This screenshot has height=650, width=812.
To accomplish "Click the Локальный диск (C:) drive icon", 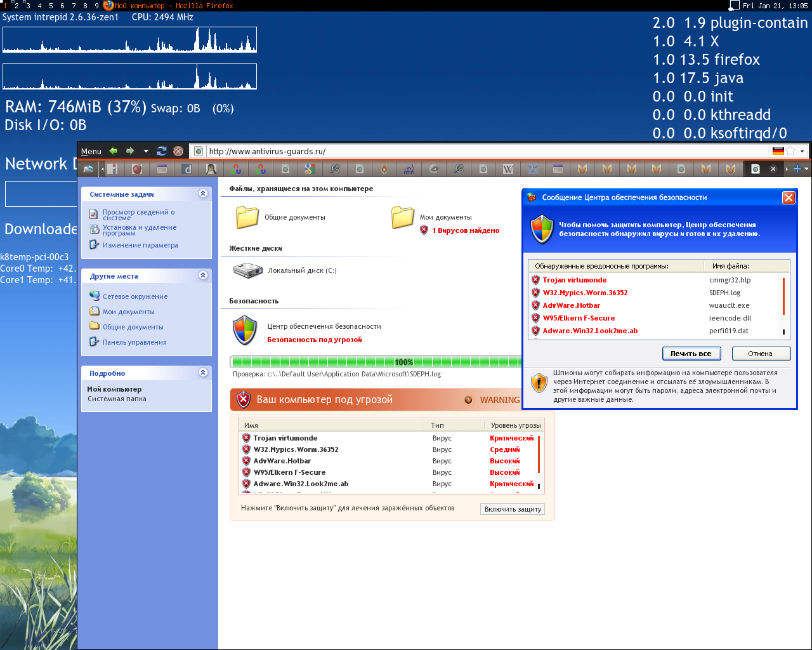I will pos(248,271).
